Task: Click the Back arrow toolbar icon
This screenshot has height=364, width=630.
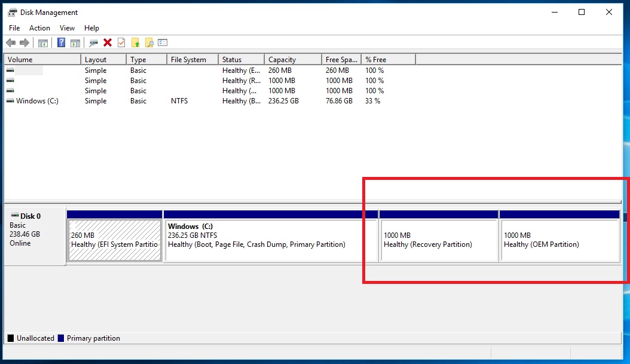Action: click(11, 42)
